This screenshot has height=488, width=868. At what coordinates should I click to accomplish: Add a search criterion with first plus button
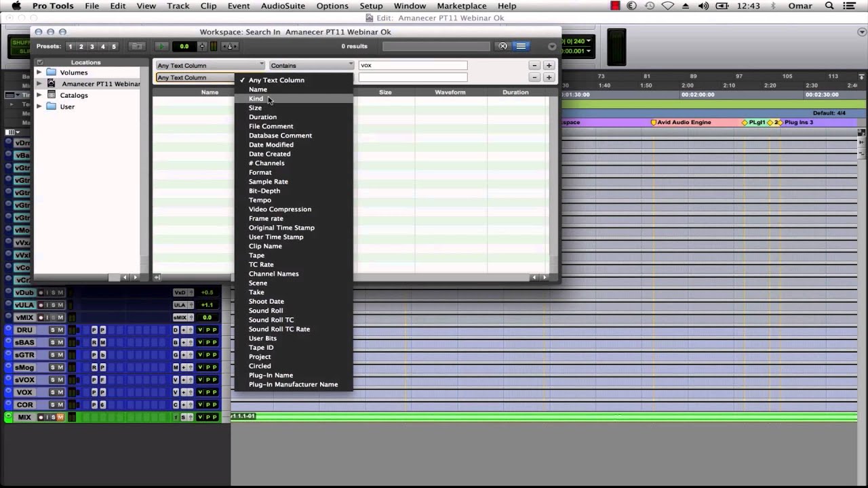coord(549,66)
